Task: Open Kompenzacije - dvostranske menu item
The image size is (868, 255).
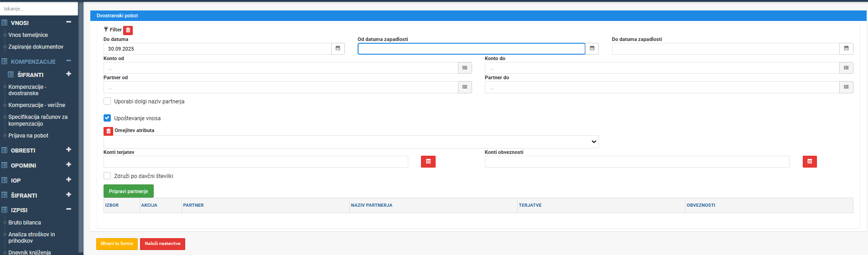Action: tap(27, 90)
